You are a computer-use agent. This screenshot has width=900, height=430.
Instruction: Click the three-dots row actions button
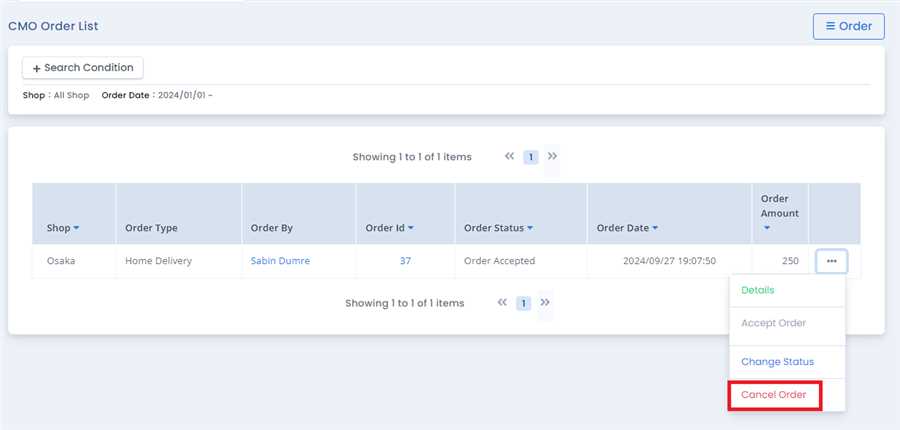tap(831, 261)
